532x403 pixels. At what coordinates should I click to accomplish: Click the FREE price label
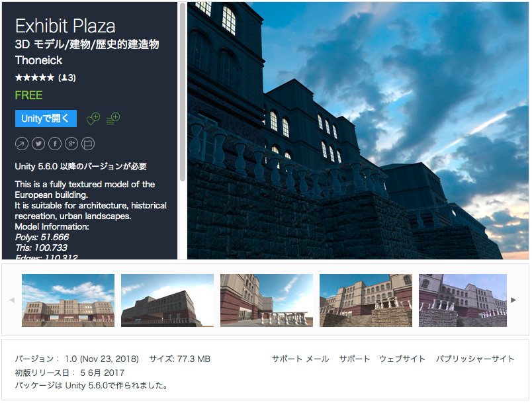29,95
